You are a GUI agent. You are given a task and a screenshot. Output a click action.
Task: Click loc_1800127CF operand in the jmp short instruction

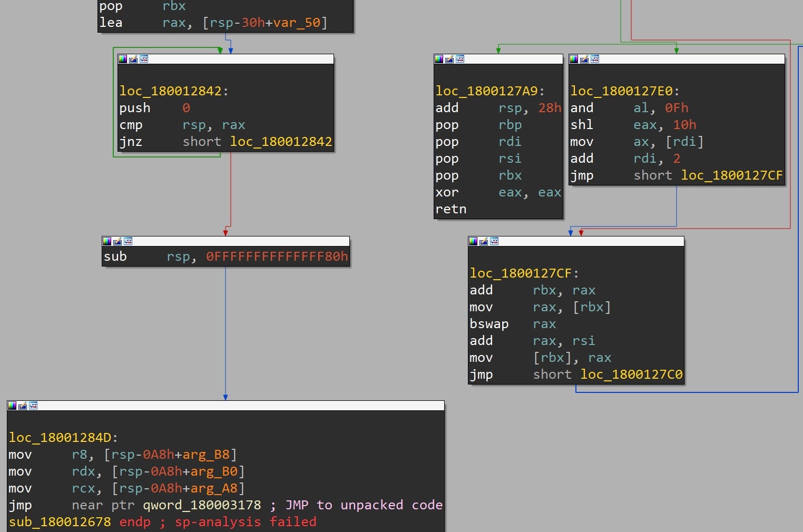click(x=731, y=175)
